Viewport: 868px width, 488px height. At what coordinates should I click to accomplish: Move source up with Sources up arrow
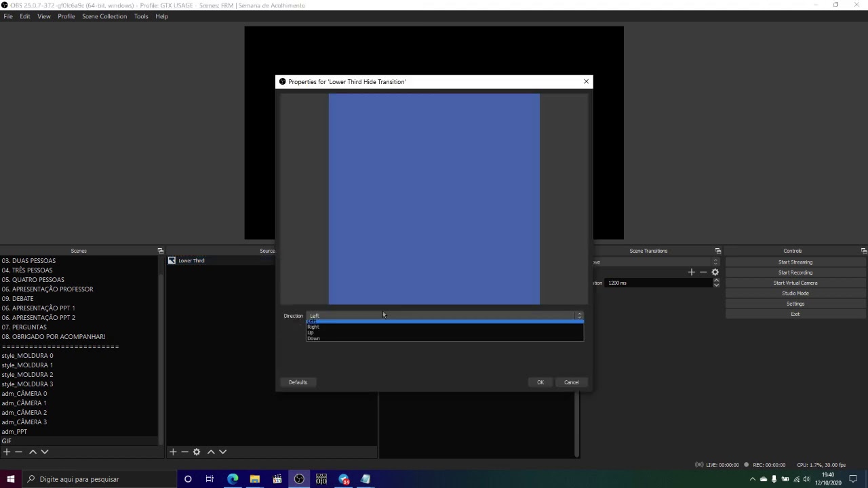[211, 452]
